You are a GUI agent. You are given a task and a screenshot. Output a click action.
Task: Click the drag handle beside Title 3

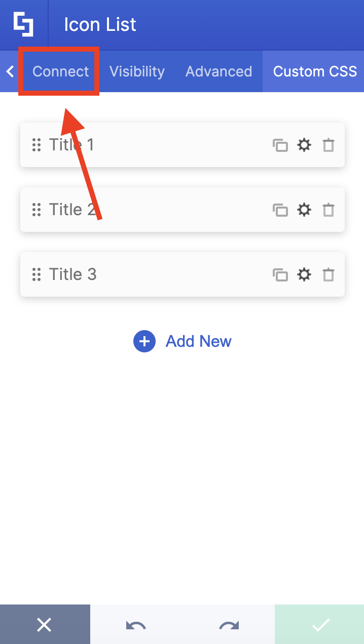click(37, 274)
